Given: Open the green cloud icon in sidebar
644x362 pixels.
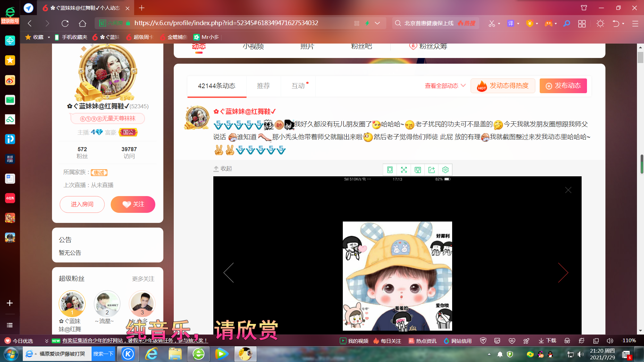Looking at the screenshot, I should pyautogui.click(x=10, y=119).
